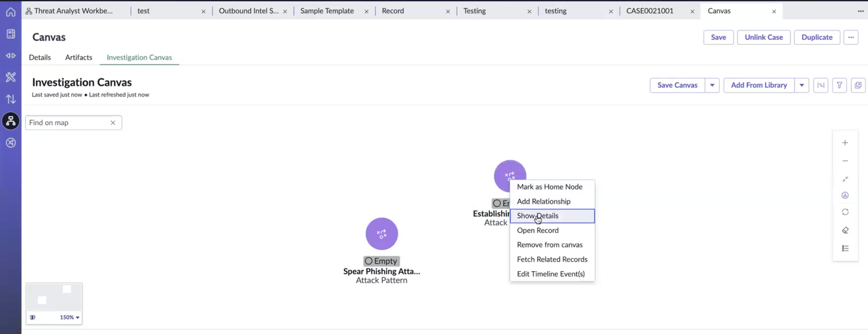This screenshot has width=868, height=334.
Task: Select Show Details from context menu
Action: tap(552, 216)
